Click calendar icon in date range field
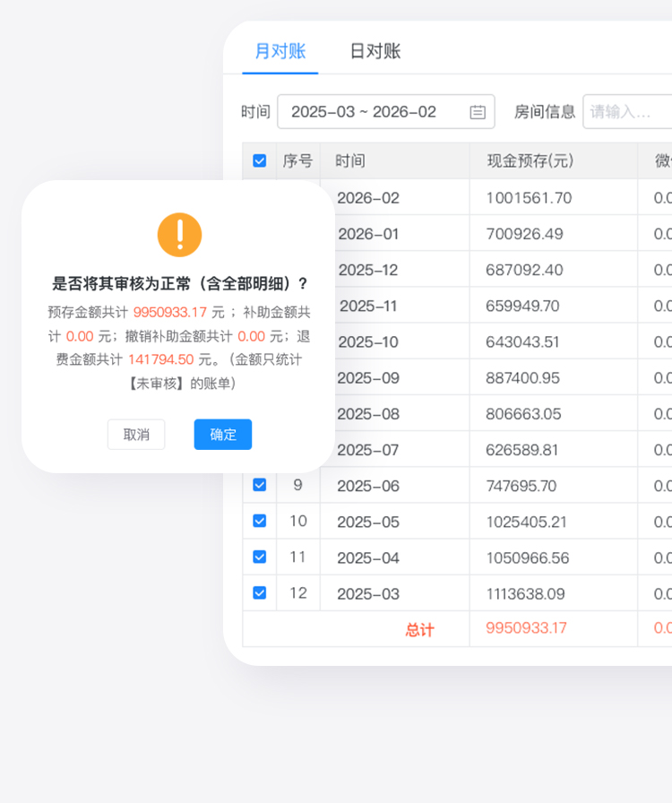This screenshot has height=803, width=672. click(x=478, y=112)
